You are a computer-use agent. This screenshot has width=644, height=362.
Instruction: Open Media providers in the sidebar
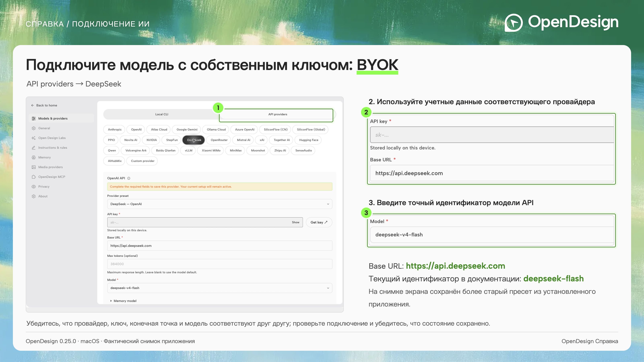[x=61, y=167]
